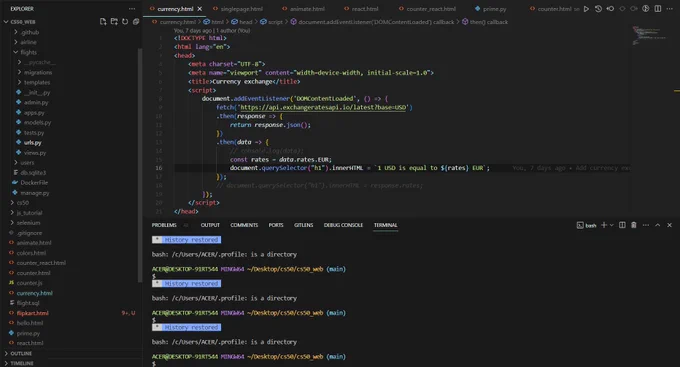680x367 pixels.
Task: Refresh the Explorer file tree
Action: coord(125,22)
